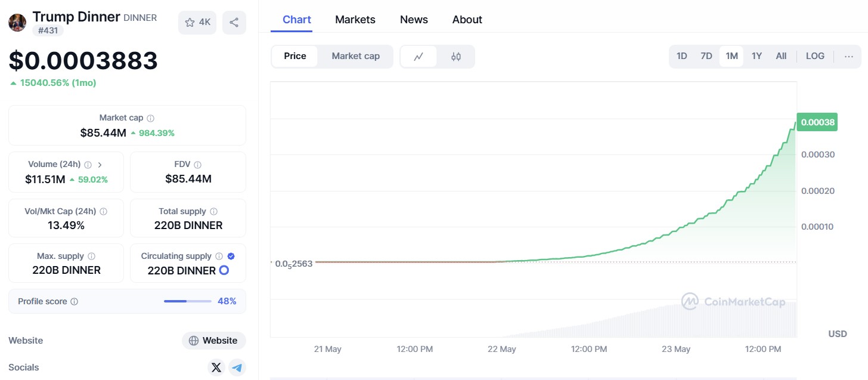
Task: Switch to line chart view icon
Action: coord(418,57)
